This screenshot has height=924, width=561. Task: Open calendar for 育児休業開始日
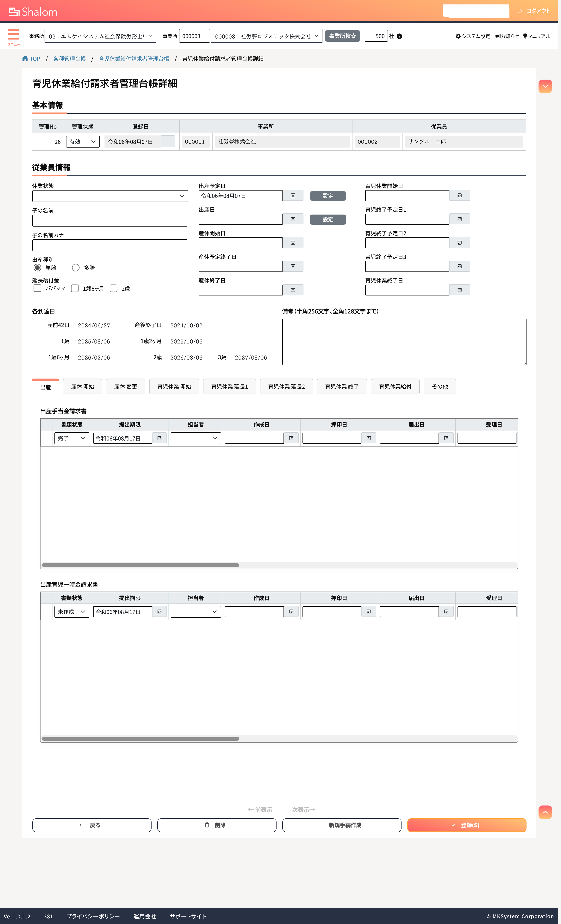click(x=460, y=196)
